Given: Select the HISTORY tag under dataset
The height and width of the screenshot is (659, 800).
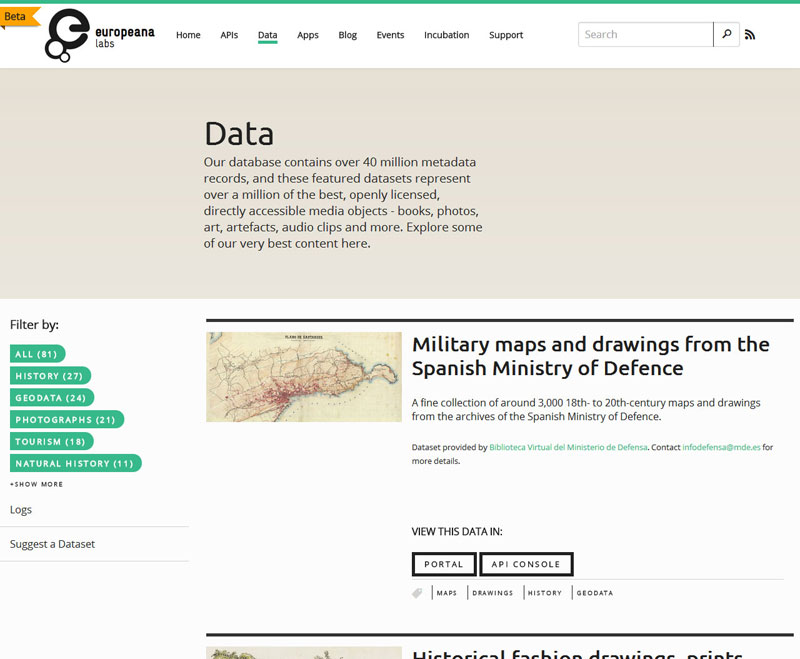Looking at the screenshot, I should click(544, 593).
